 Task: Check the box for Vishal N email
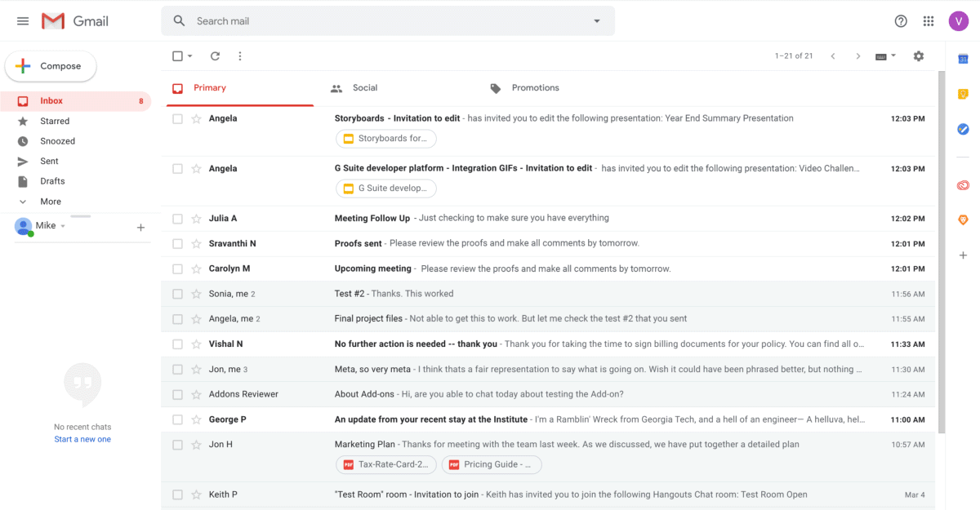(177, 344)
